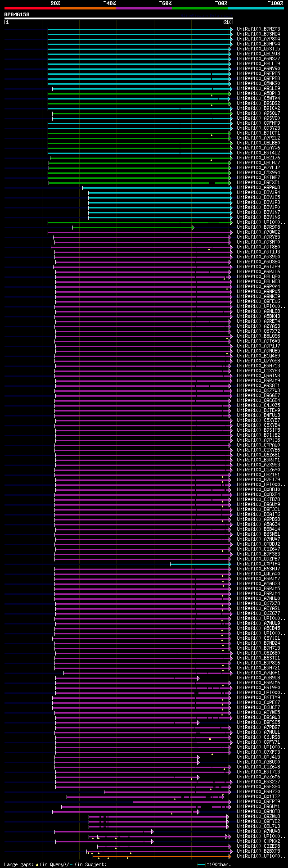Select hit label UniRef100_B4FU13
The width and height of the screenshot is (288, 868).
259,415
